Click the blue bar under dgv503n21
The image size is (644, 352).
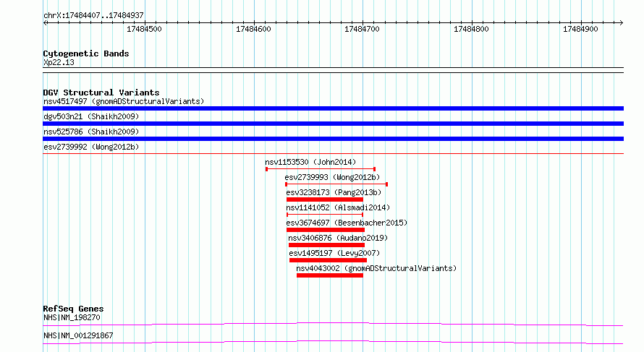pyautogui.click(x=333, y=124)
